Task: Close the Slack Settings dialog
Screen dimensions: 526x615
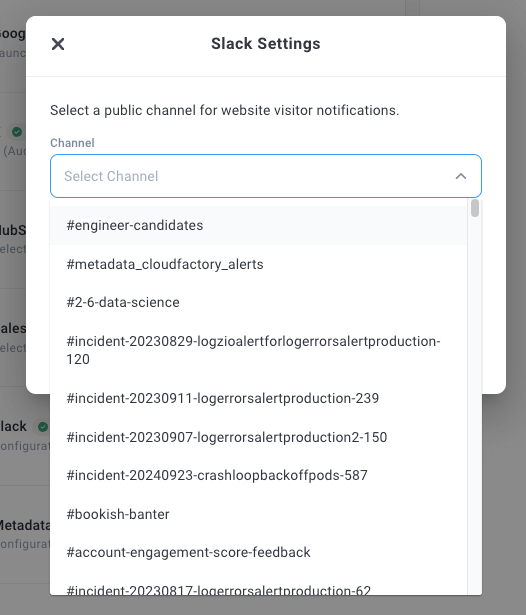Action: pyautogui.click(x=58, y=44)
